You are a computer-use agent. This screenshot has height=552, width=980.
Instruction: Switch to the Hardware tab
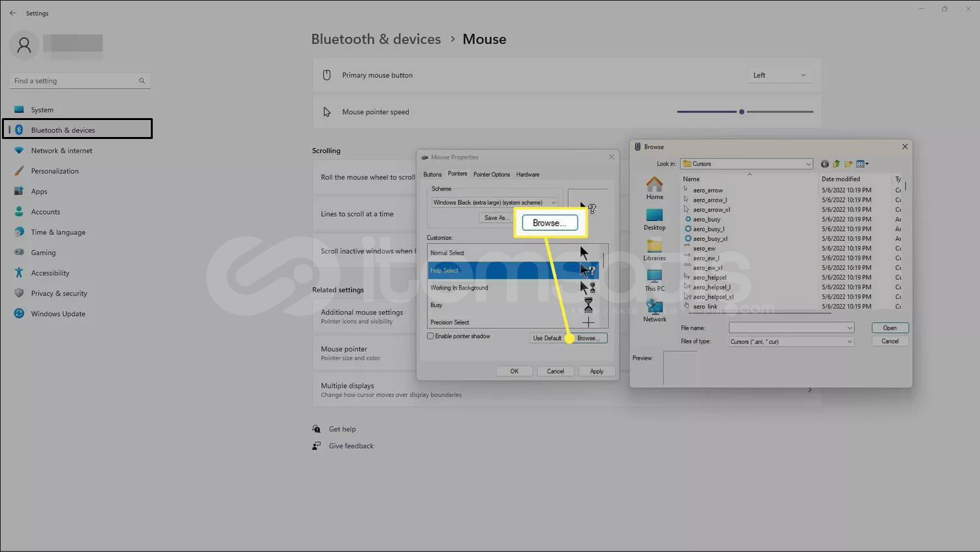point(527,174)
